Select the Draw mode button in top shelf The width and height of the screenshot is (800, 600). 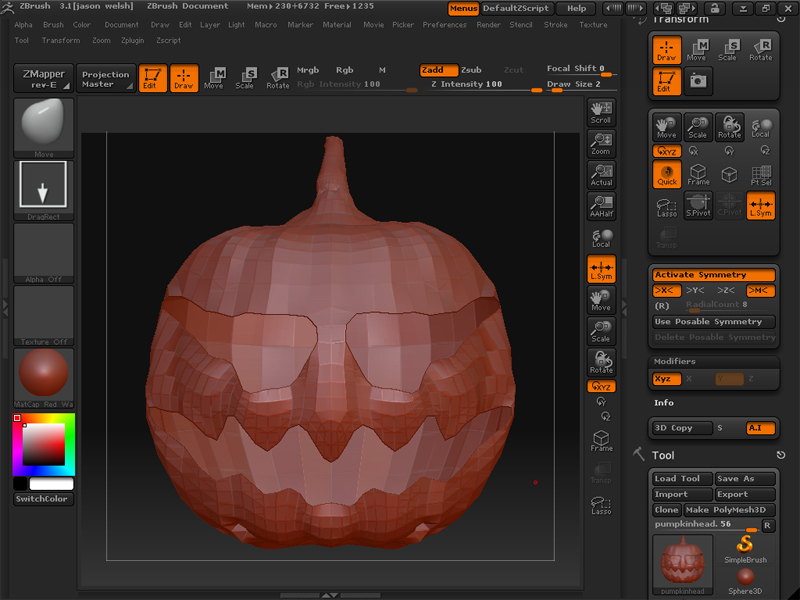(x=184, y=78)
